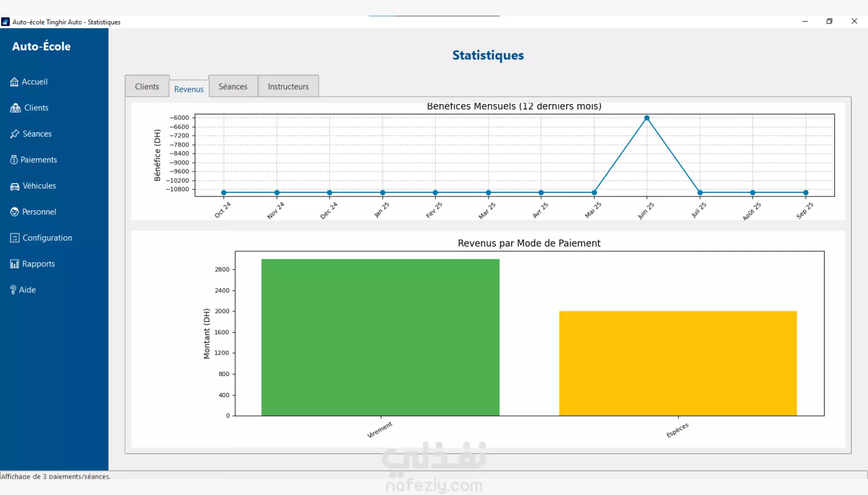The width and height of the screenshot is (868, 495).
Task: Switch to the Clients statistics tab
Action: (x=147, y=86)
